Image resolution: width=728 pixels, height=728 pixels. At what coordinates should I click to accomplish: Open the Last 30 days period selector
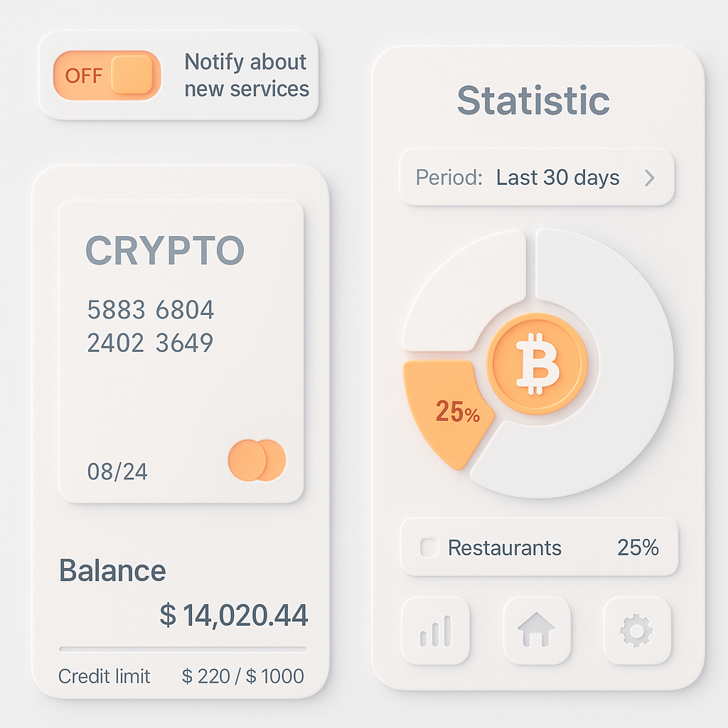(537, 177)
